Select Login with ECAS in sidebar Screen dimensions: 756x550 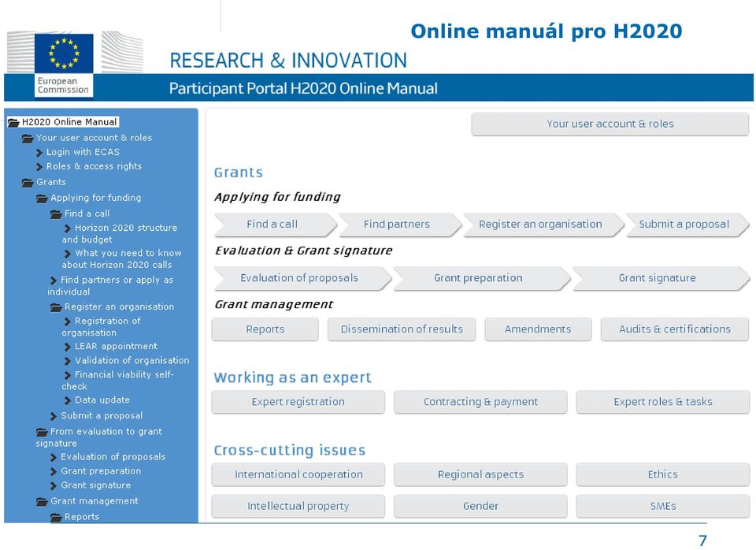pos(83,152)
